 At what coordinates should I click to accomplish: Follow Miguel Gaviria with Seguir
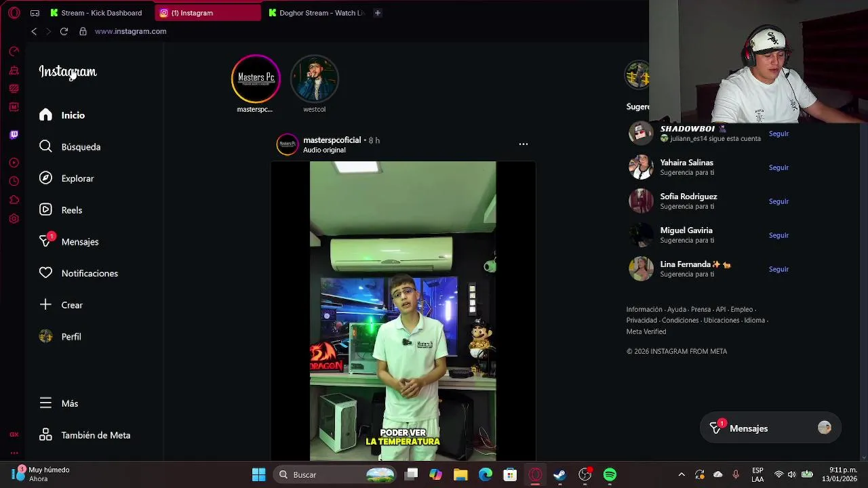pyautogui.click(x=778, y=235)
